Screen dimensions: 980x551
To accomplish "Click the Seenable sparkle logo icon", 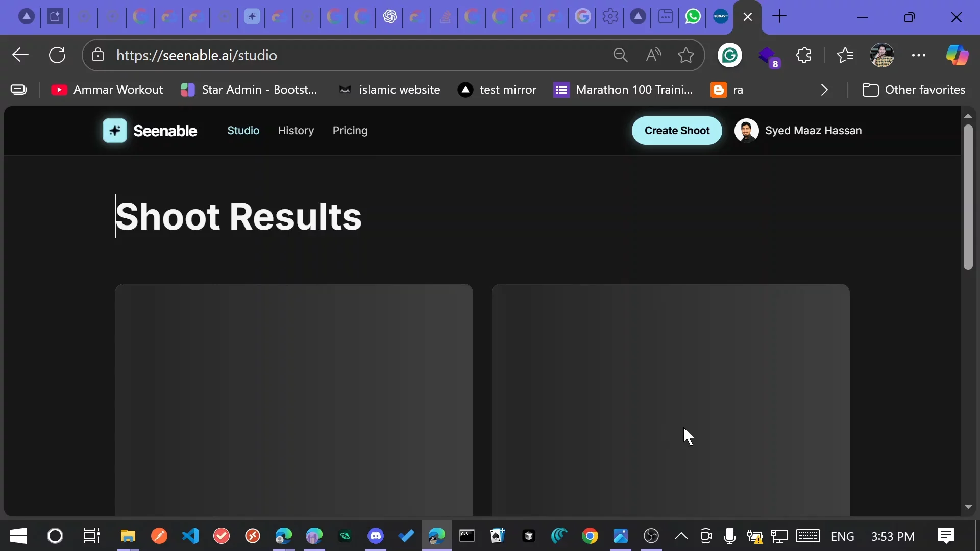I will click(x=115, y=131).
